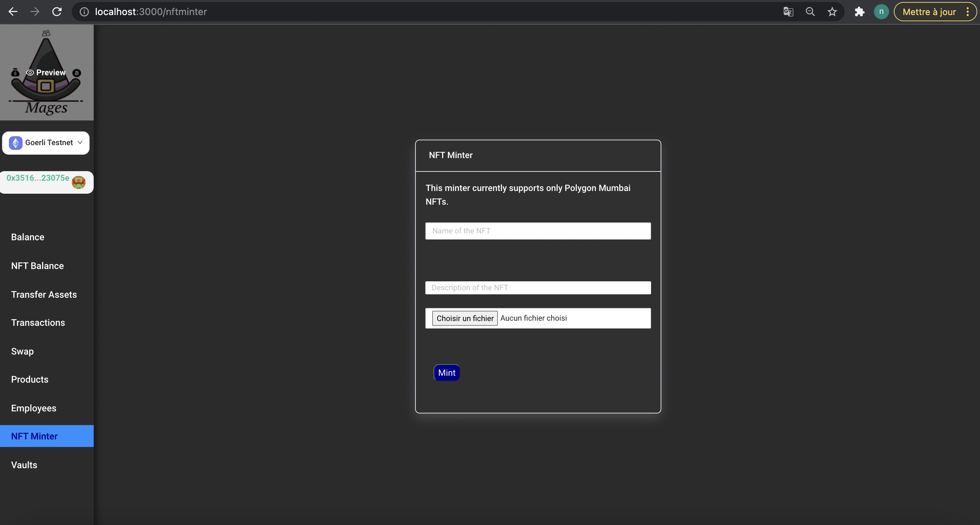Image resolution: width=980 pixels, height=525 pixels.
Task: Open the browser extensions puzzle icon
Action: coord(859,12)
